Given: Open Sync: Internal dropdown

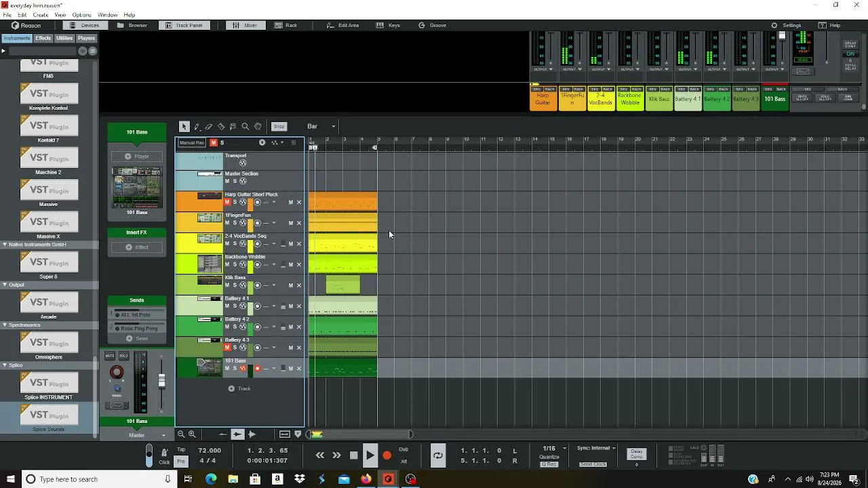Looking at the screenshot, I should (596, 448).
